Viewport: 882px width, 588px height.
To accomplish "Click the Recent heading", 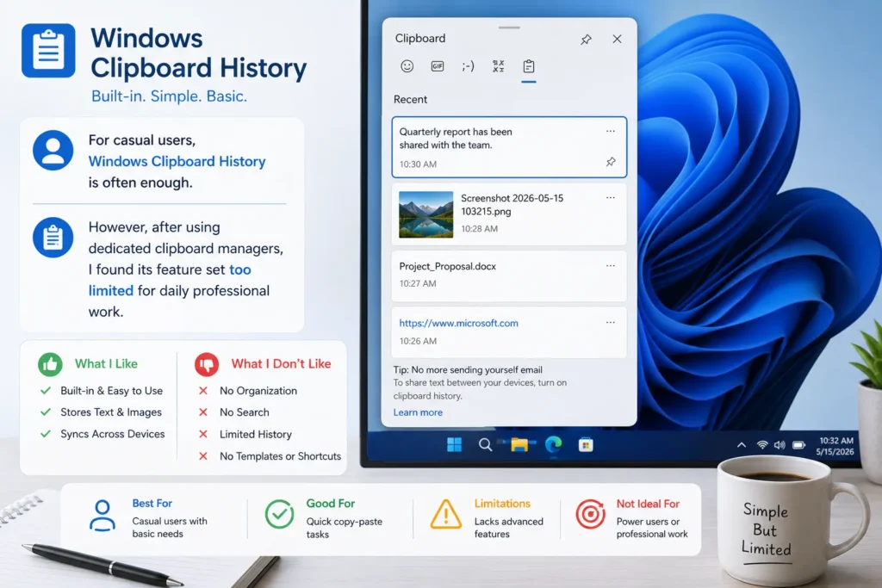I will pos(410,99).
